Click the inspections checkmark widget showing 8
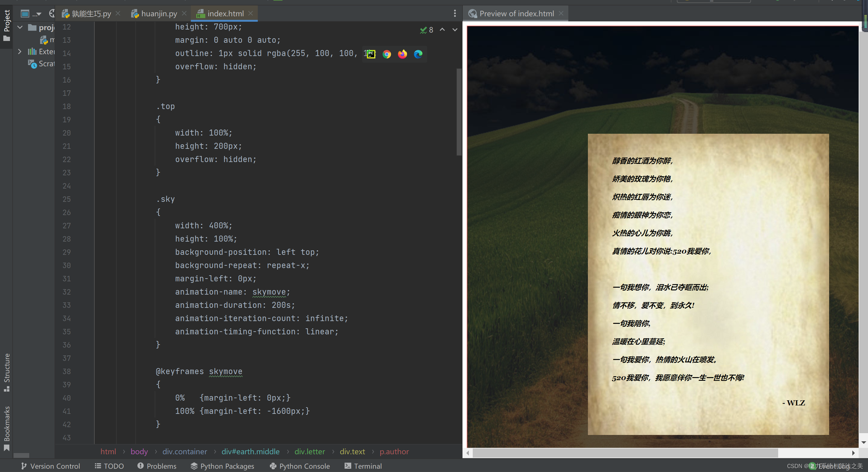This screenshot has width=868, height=472. point(426,30)
